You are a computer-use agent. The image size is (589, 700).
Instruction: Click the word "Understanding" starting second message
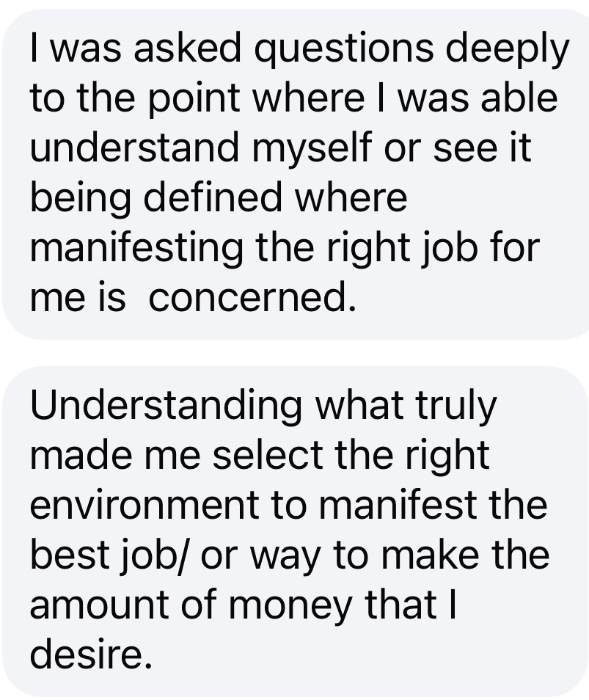pos(166,407)
